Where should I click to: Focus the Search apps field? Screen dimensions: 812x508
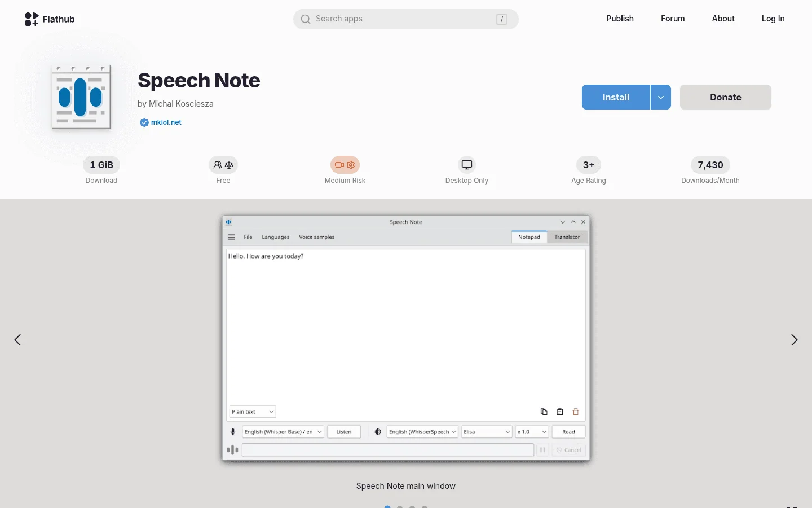[x=406, y=19]
